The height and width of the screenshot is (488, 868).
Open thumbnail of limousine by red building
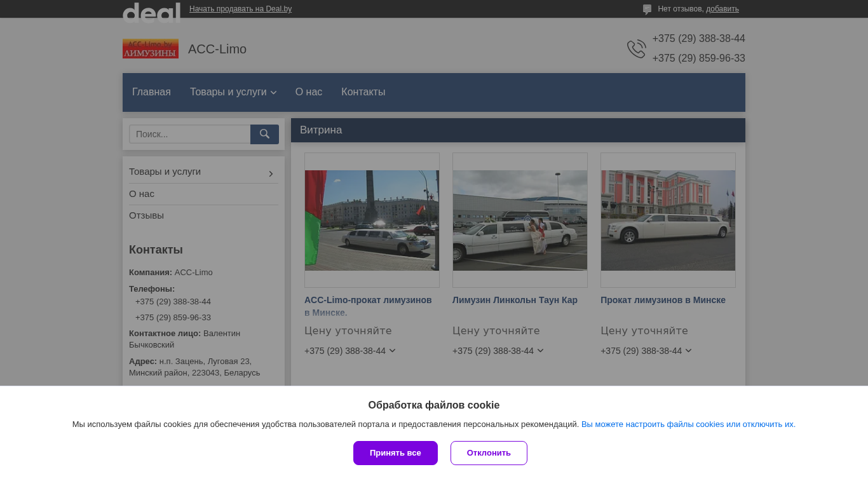coord(668,220)
